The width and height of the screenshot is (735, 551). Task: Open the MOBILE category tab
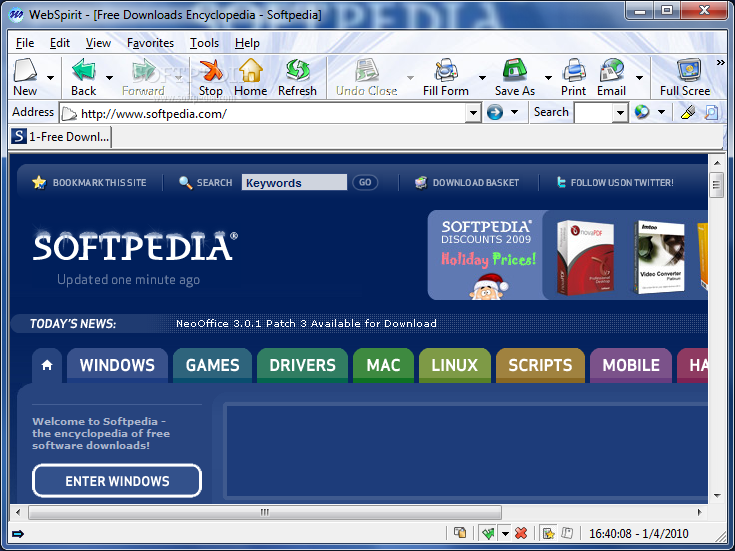point(631,365)
